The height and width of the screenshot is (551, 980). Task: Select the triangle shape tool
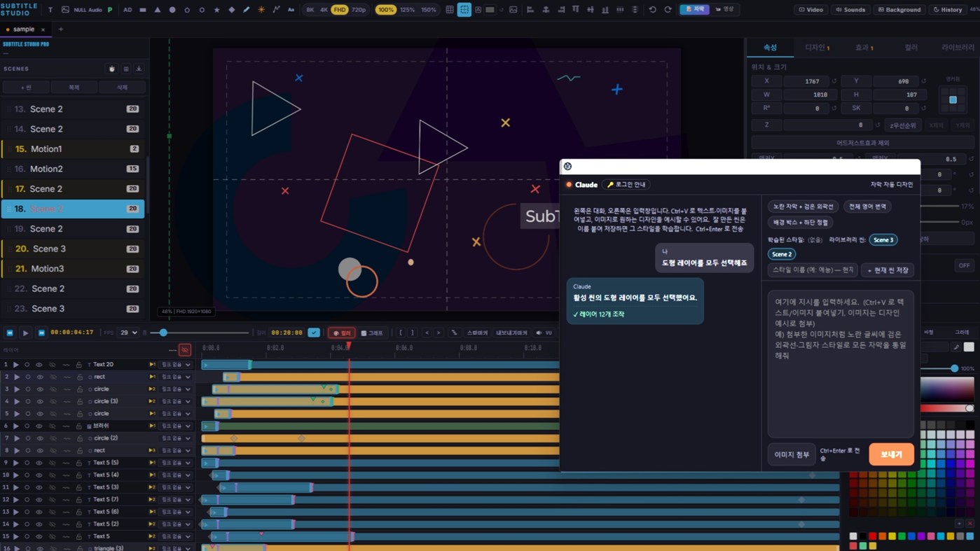[x=158, y=10]
